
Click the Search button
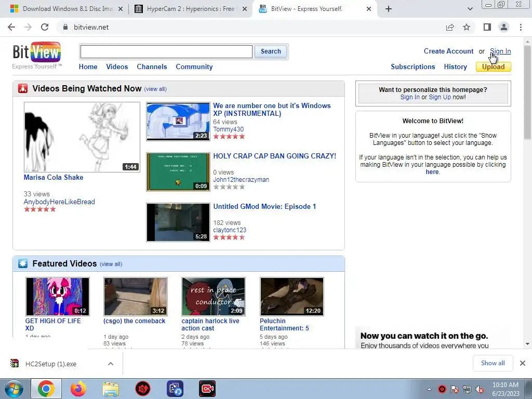click(271, 51)
